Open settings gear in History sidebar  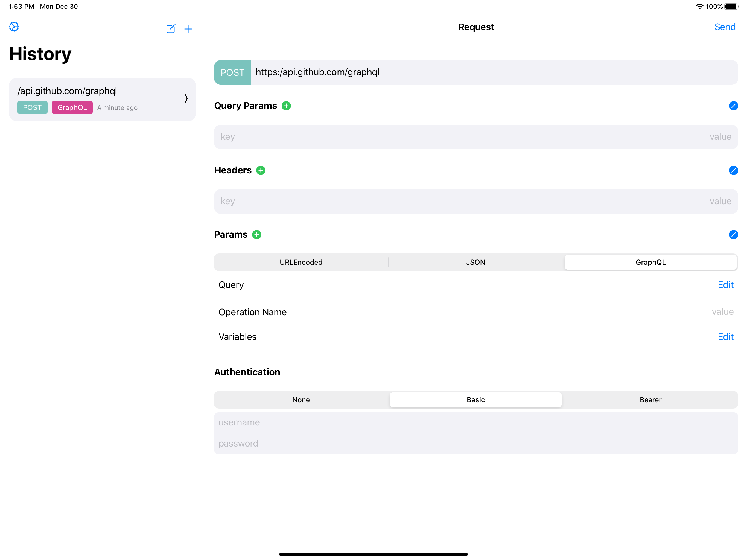(14, 27)
